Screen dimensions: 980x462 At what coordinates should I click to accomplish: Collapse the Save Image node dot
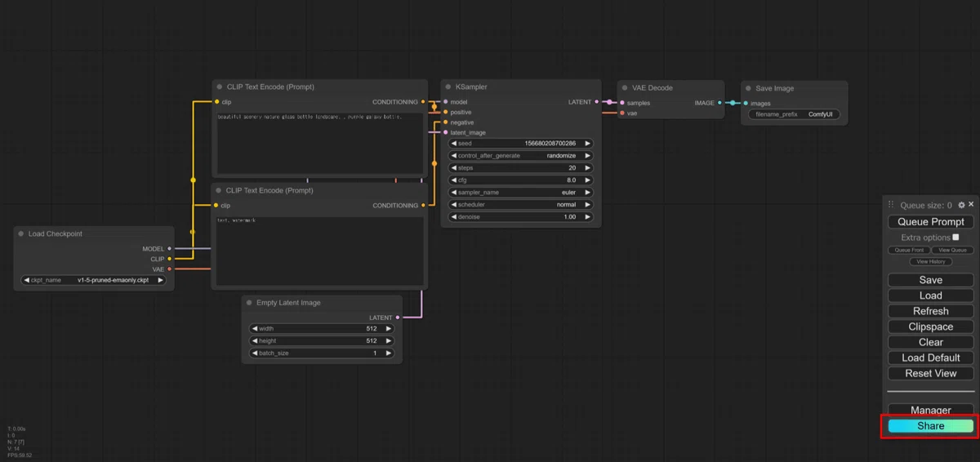(748, 88)
